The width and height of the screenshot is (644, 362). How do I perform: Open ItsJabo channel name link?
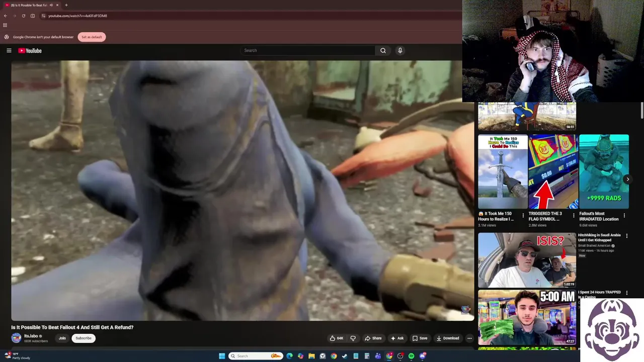pos(31,336)
